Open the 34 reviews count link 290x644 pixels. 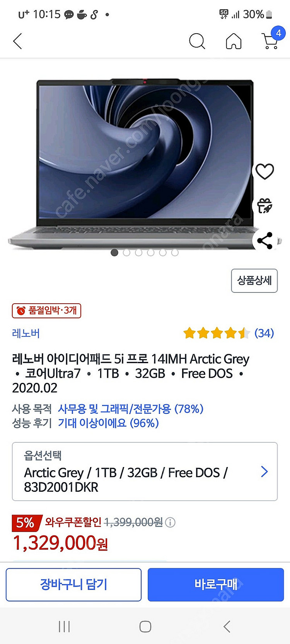pos(264,333)
